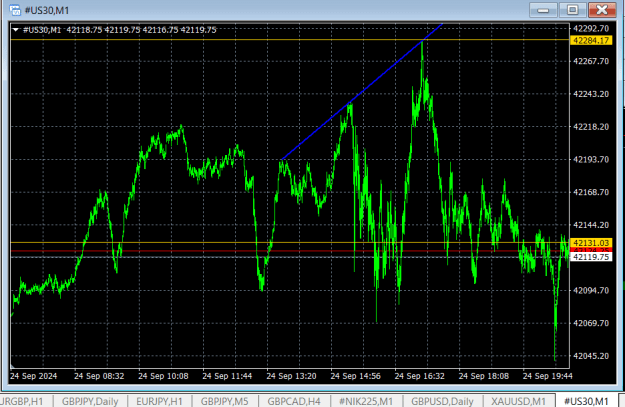Click the 42045.20 price scale value

591,356
